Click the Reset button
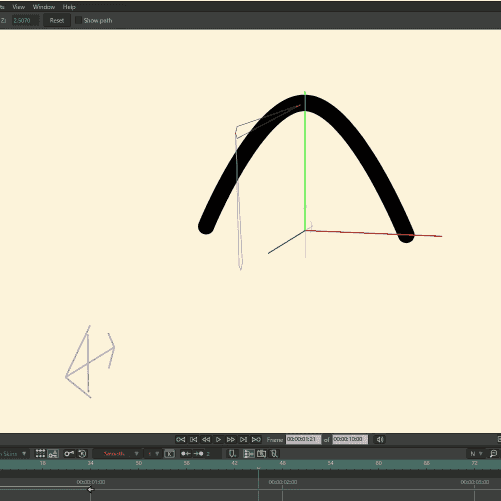The image size is (501, 501). (57, 20)
